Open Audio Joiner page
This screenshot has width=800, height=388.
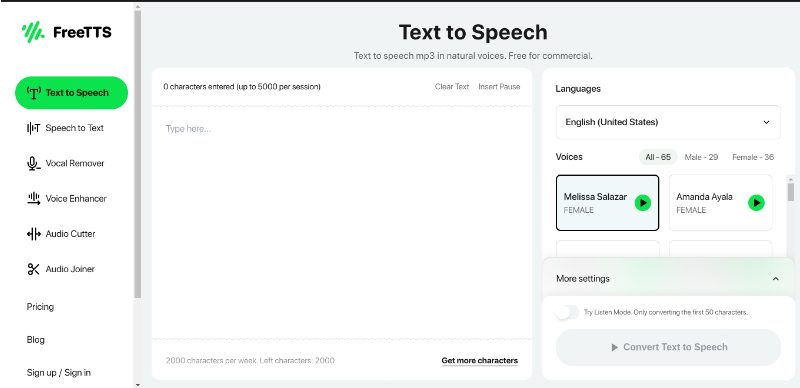(x=70, y=269)
